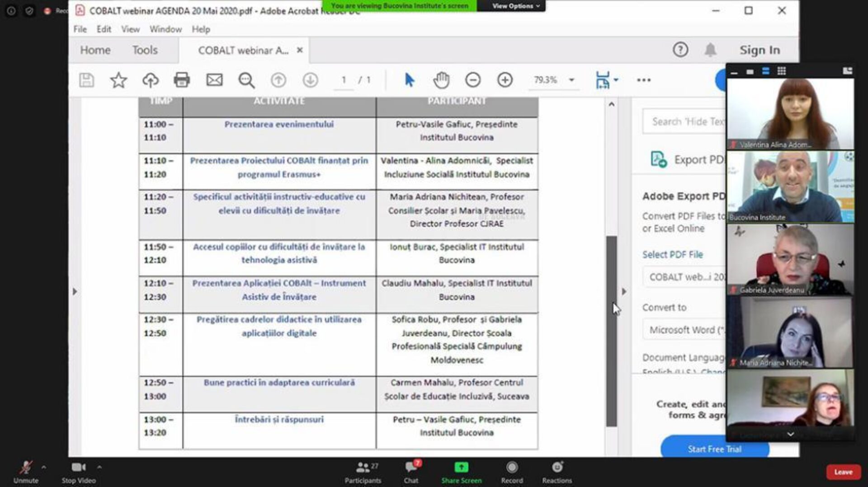Click the star bookmark icon
Viewport: 868px width, 487px height.
coord(118,80)
